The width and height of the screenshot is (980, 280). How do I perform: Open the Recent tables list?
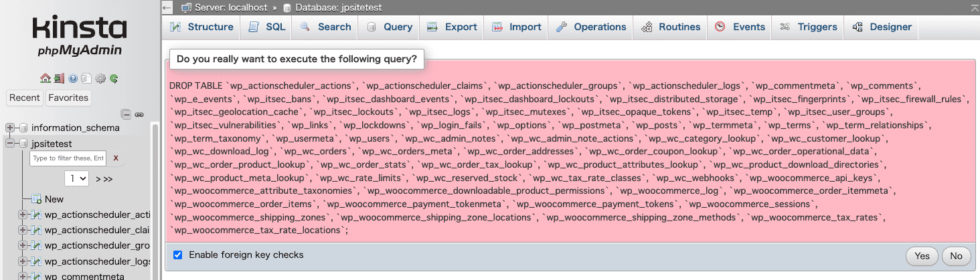25,98
